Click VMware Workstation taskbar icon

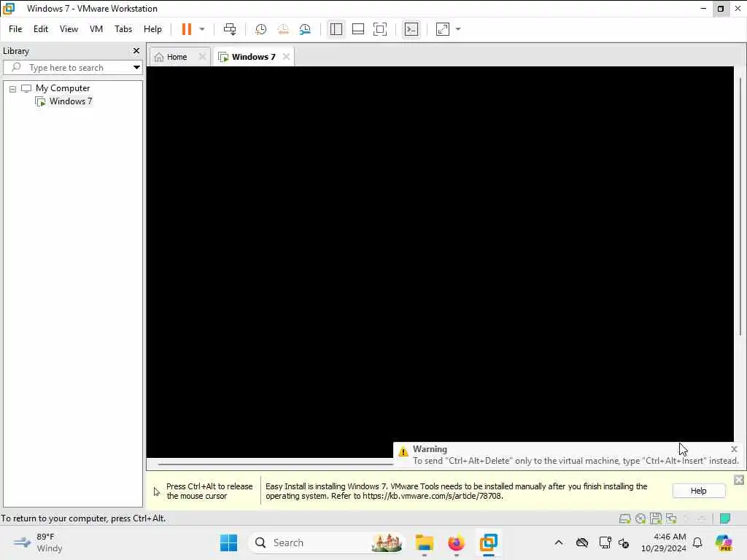[488, 542]
